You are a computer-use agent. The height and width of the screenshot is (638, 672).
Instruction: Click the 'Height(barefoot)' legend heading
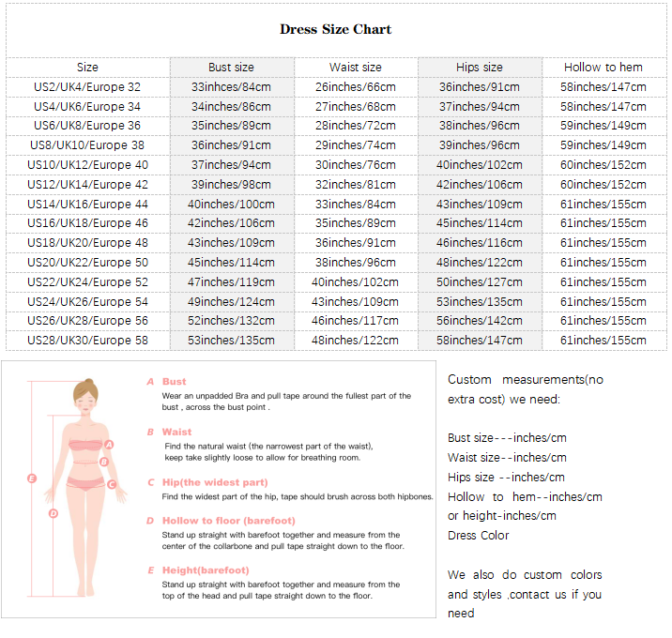pos(205,570)
